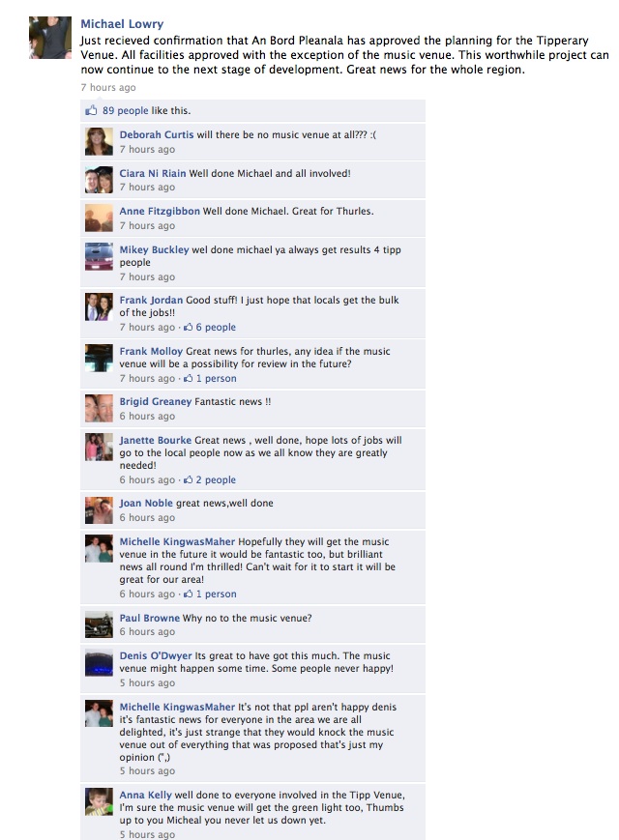Viewport: 619px width, 840px height.
Task: Open Michael Lowry's profile picture
Action: pyautogui.click(x=50, y=38)
